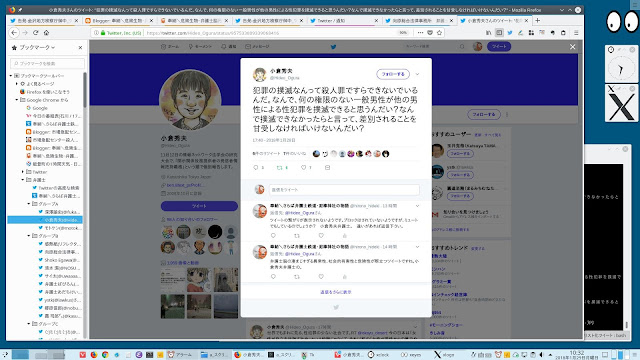The width and height of the screenshot is (640, 360).
Task: Click the フォローする button in the tweet dialog
Action: (393, 74)
